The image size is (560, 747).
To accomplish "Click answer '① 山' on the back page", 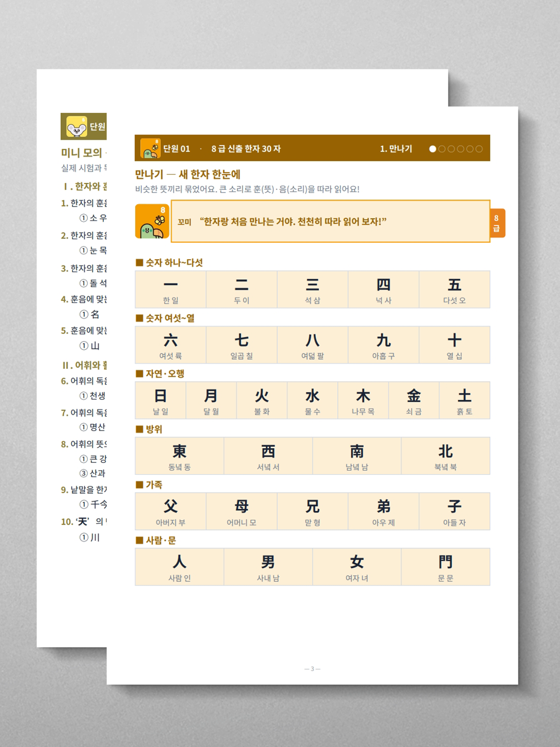I will 90,346.
